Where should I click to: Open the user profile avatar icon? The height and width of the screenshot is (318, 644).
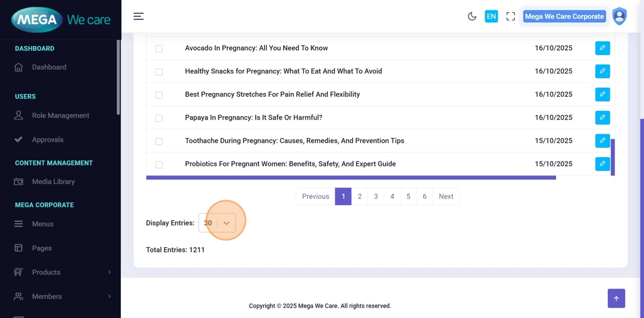(619, 16)
